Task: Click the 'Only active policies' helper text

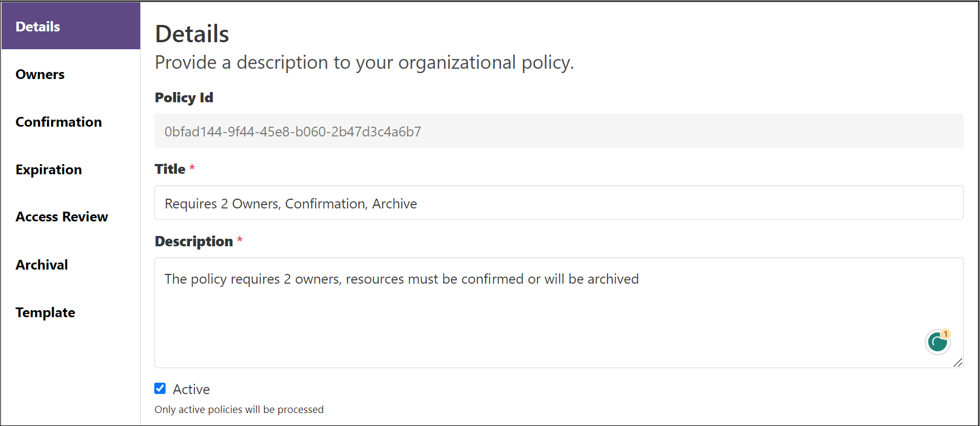Action: (x=239, y=410)
